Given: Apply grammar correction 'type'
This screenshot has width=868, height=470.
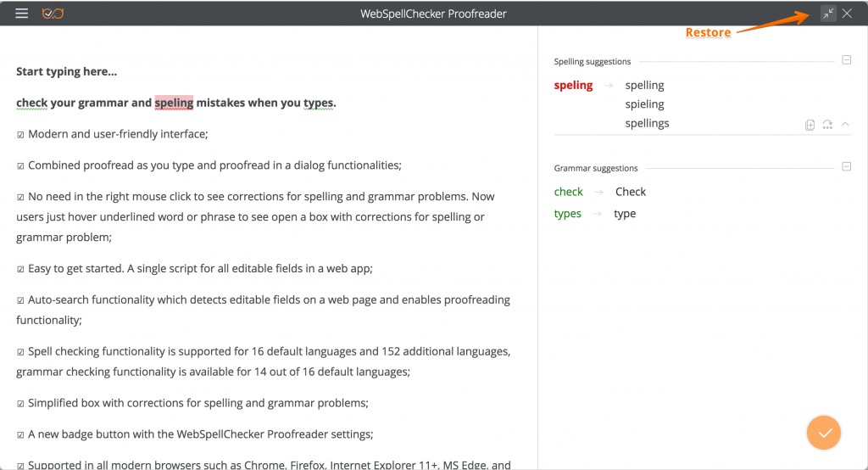Looking at the screenshot, I should coord(625,214).
